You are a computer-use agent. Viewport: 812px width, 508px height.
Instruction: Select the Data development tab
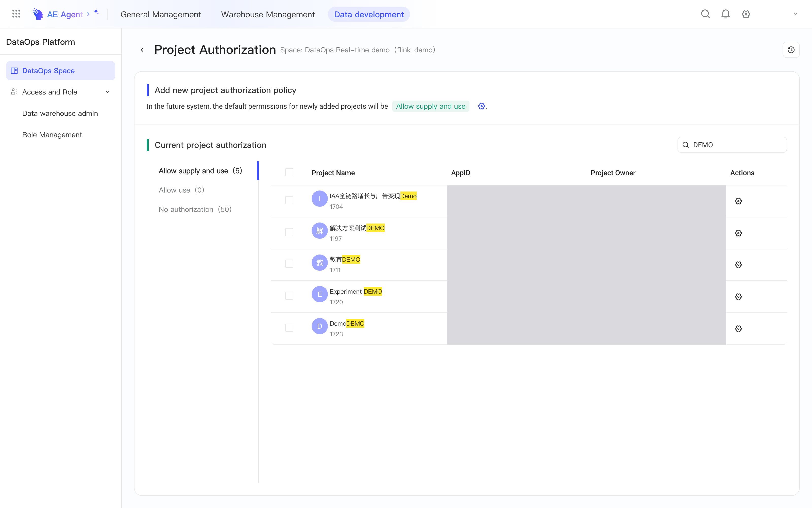[369, 14]
